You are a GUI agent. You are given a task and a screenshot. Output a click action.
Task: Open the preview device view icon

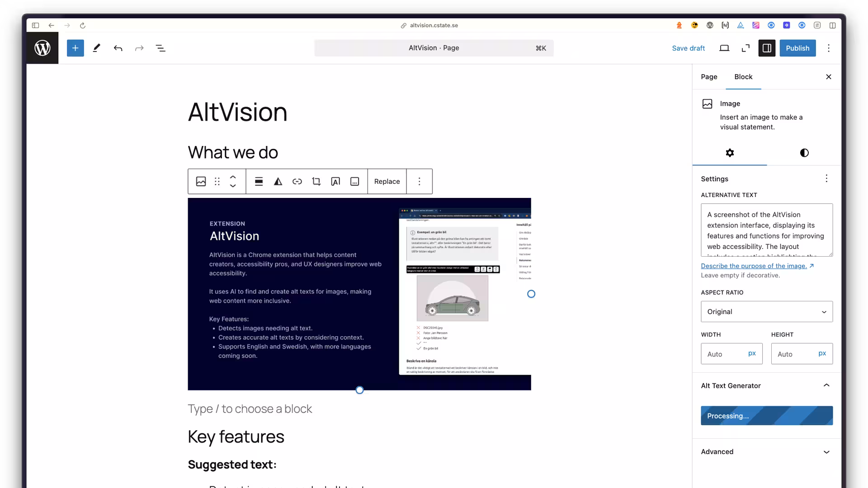click(724, 48)
